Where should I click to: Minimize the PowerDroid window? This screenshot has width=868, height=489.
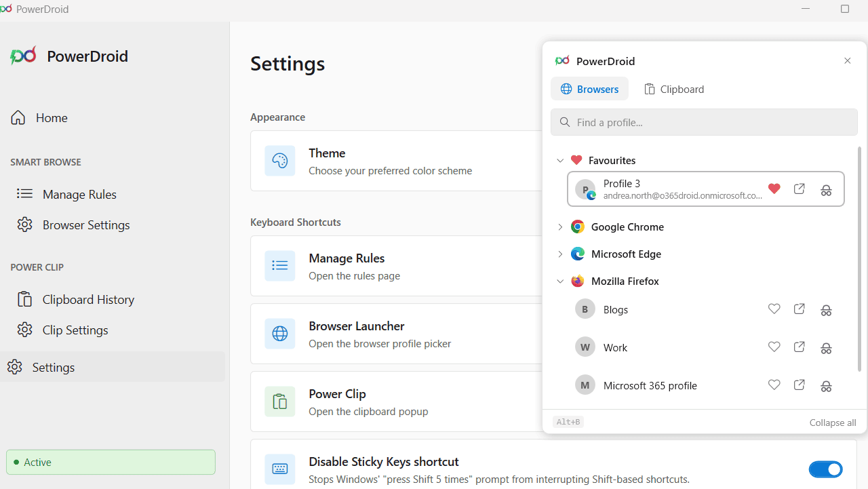tap(806, 9)
